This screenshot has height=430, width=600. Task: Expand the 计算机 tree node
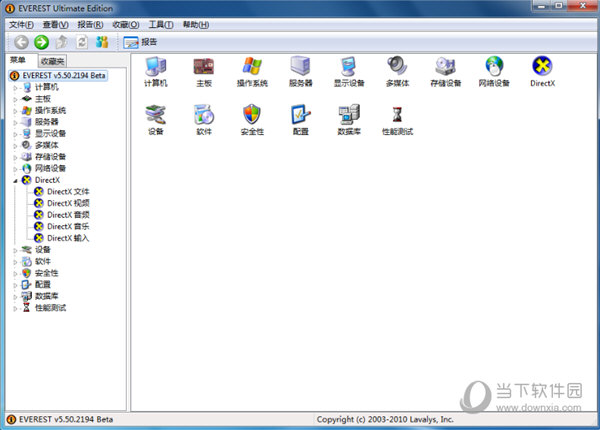[15, 88]
